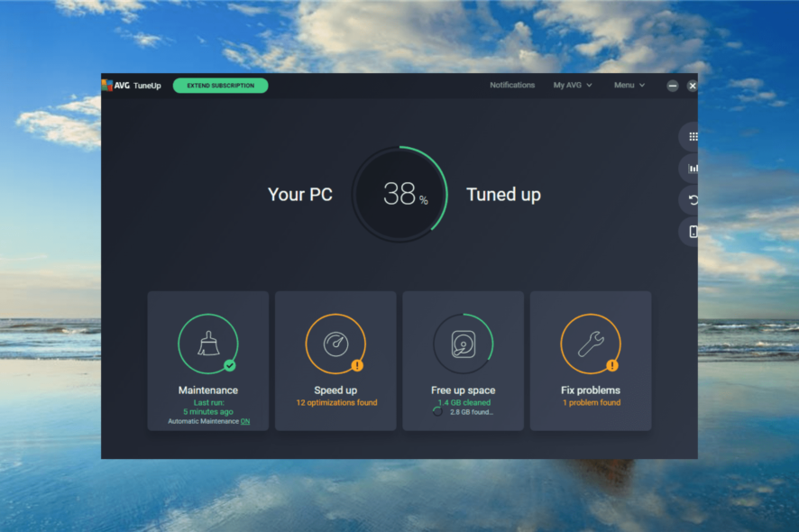
Task: Click the 'Tuned up' heading
Action: coord(503,195)
